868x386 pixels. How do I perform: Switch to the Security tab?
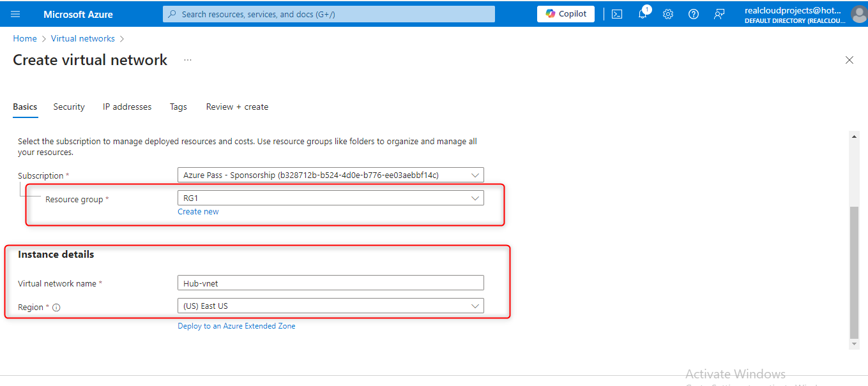point(69,107)
